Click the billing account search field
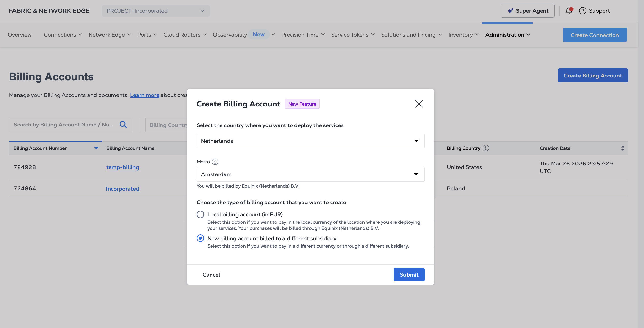 pyautogui.click(x=64, y=125)
